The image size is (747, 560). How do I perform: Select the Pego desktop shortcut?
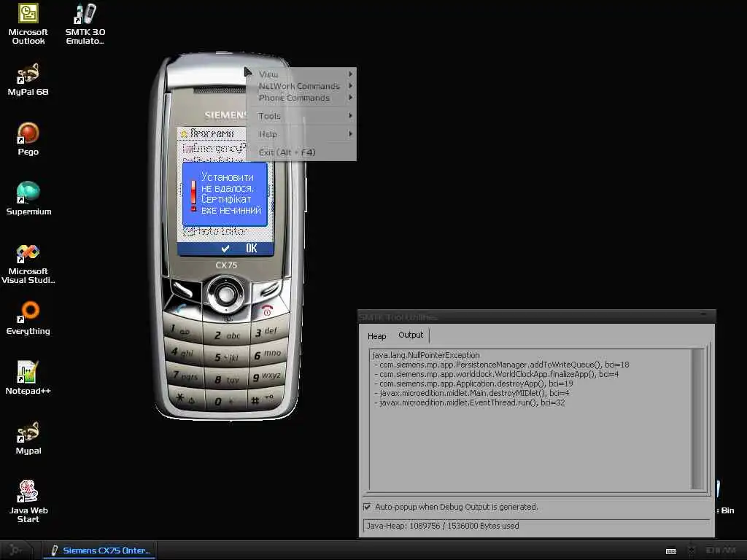pyautogui.click(x=28, y=139)
